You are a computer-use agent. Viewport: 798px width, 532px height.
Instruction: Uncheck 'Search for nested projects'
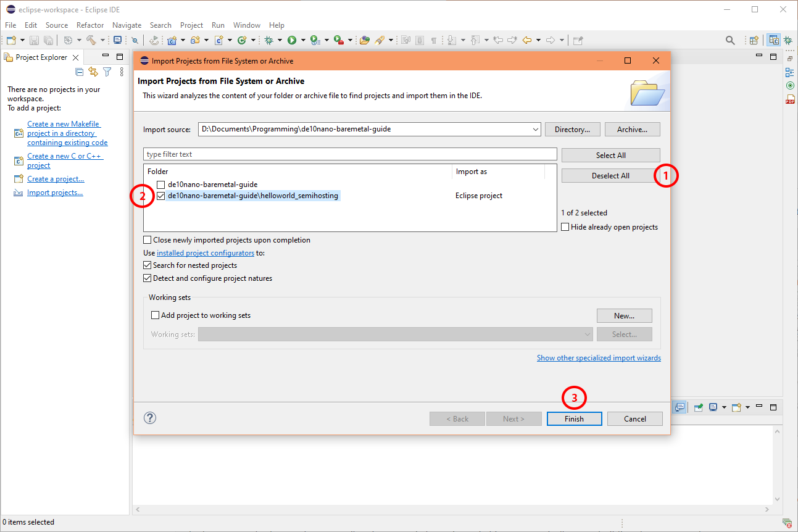point(147,265)
